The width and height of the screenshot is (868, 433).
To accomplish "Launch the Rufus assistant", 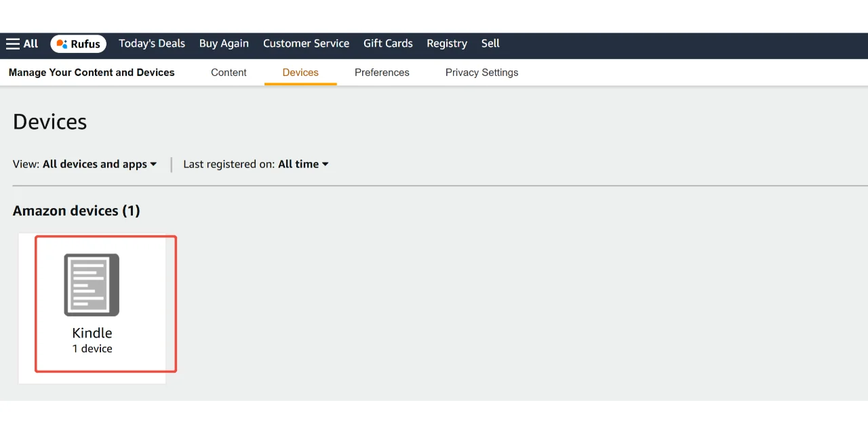I will pos(78,44).
